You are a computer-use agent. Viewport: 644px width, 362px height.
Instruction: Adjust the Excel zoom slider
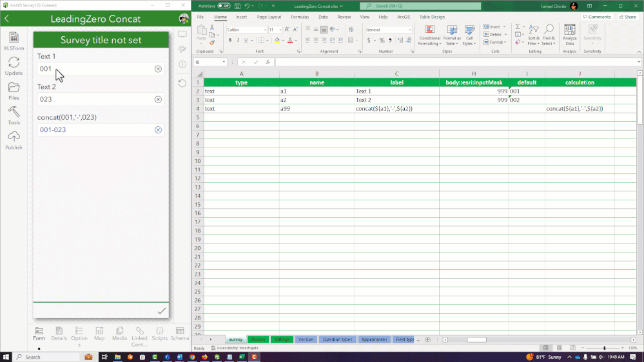pos(604,348)
